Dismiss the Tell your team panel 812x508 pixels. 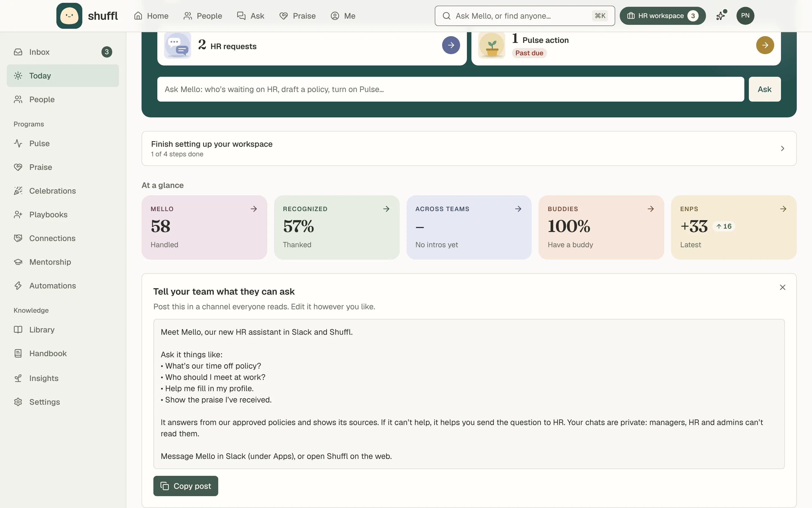pyautogui.click(x=782, y=287)
